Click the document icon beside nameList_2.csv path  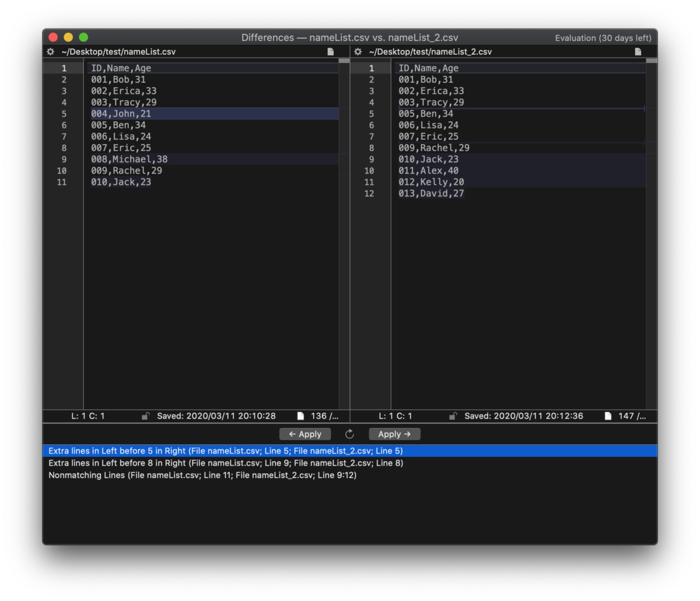tap(638, 51)
